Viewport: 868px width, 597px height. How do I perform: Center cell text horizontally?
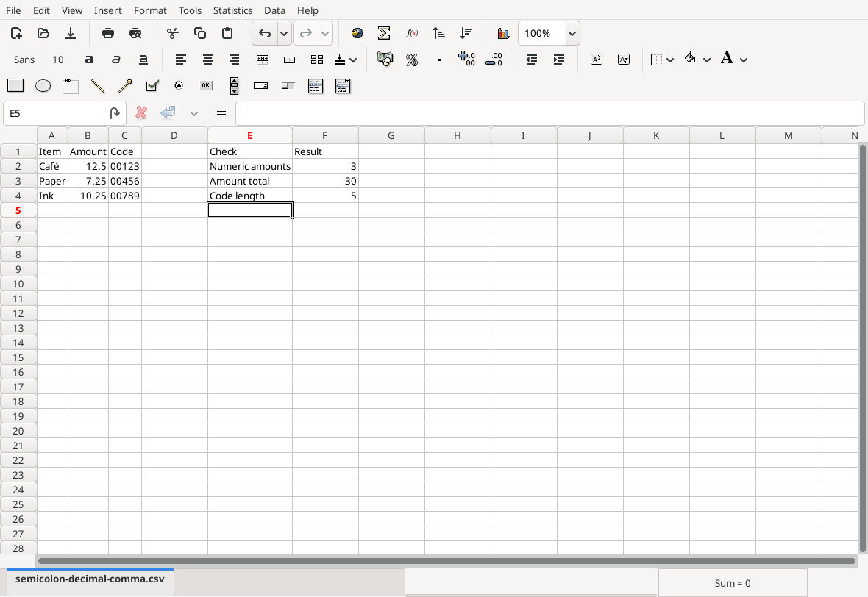click(207, 60)
